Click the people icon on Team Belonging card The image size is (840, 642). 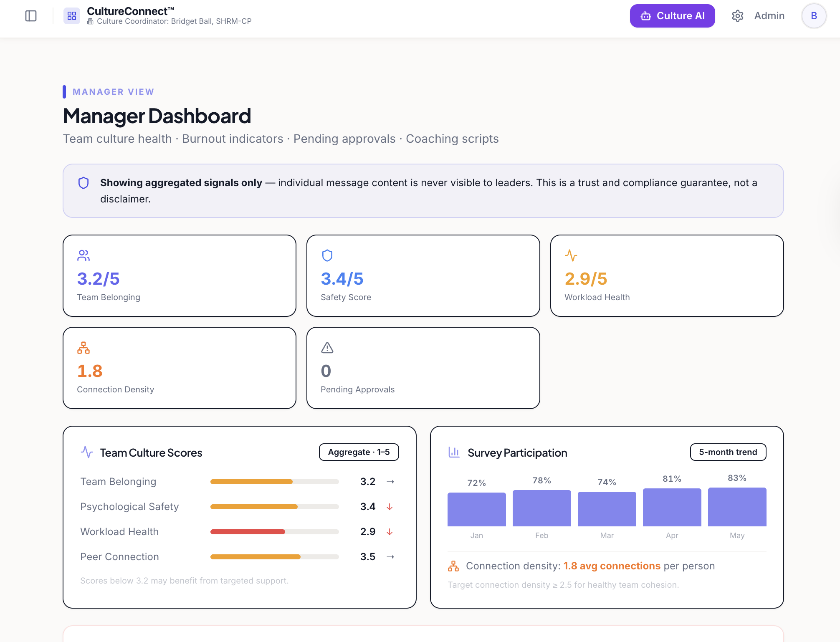pyautogui.click(x=83, y=255)
